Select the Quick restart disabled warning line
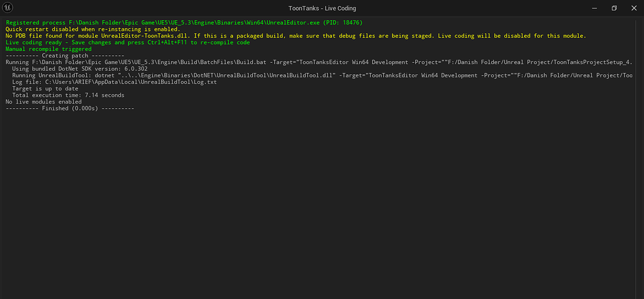Viewport: 644px width, 299px height. coord(92,30)
